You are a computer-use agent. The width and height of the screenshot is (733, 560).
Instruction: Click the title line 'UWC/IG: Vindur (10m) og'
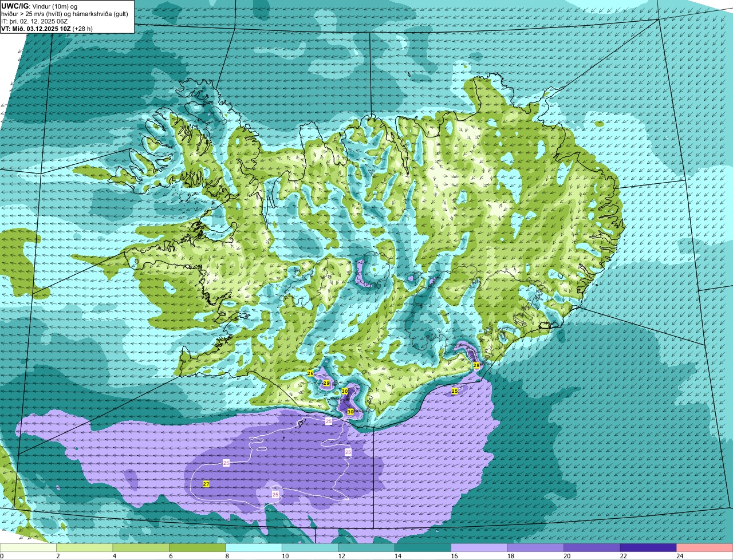tap(40, 6)
